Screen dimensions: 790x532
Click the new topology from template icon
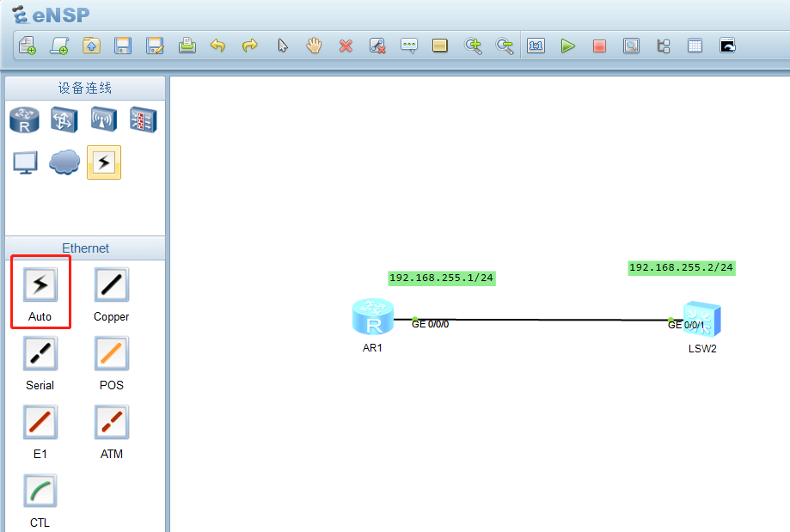[59, 46]
